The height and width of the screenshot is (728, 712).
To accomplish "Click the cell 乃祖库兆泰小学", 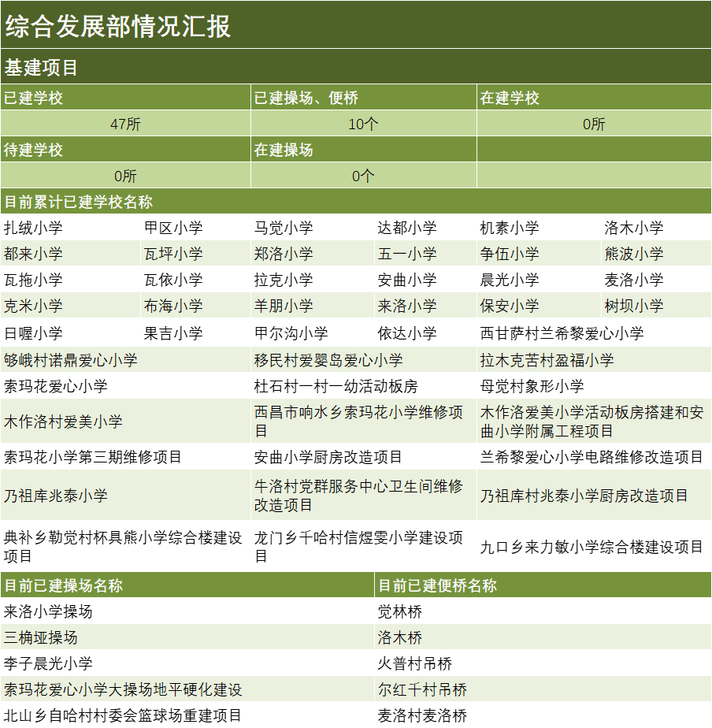I will [x=125, y=495].
